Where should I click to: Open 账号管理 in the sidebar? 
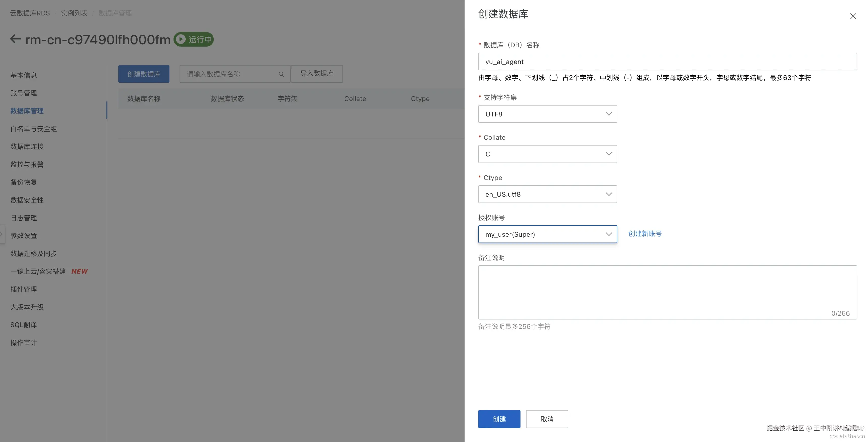24,93
